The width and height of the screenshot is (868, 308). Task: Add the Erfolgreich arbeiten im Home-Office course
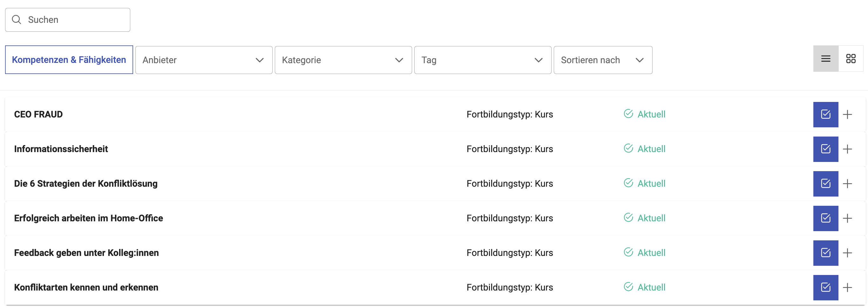pyautogui.click(x=847, y=218)
